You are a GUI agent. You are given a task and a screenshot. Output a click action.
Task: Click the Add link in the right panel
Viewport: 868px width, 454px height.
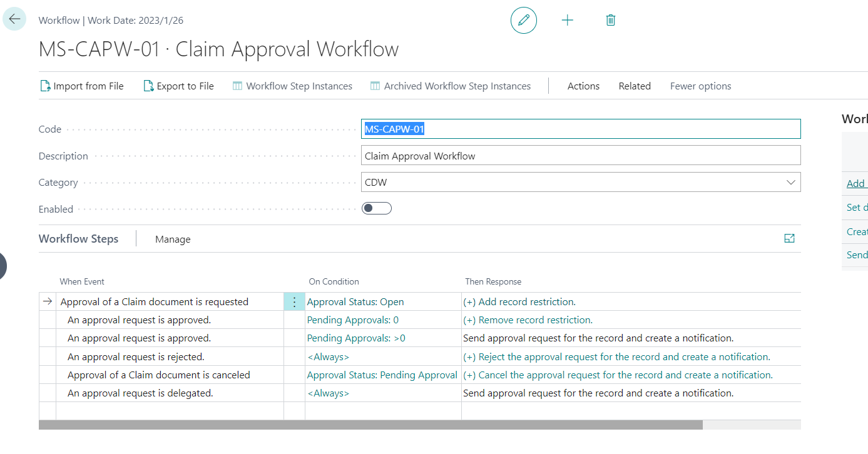[855, 183]
